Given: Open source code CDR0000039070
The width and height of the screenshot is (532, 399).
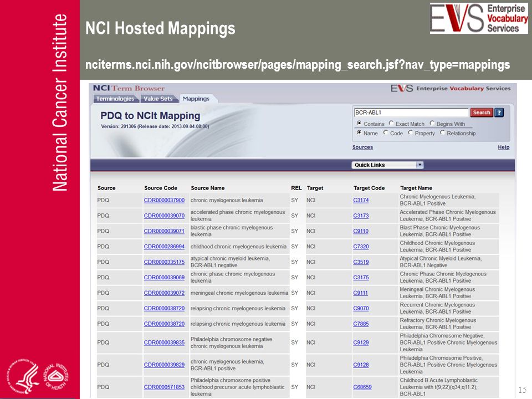Looking at the screenshot, I should pos(164,216).
